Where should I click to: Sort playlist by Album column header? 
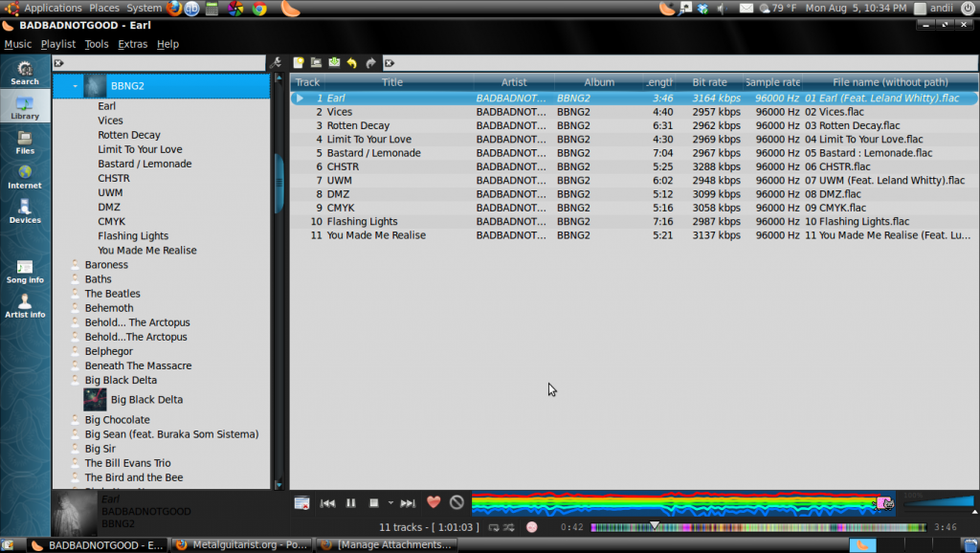(x=599, y=82)
